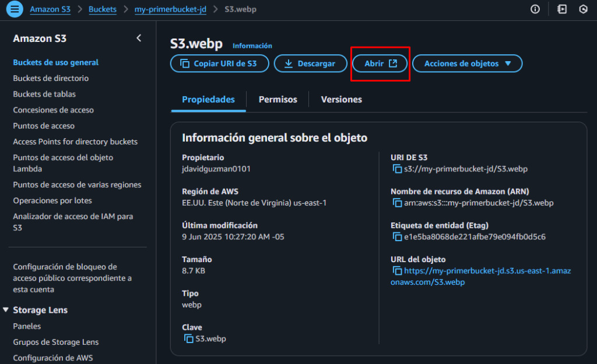Click the size value 8.7 KB
597x364 pixels.
194,271
